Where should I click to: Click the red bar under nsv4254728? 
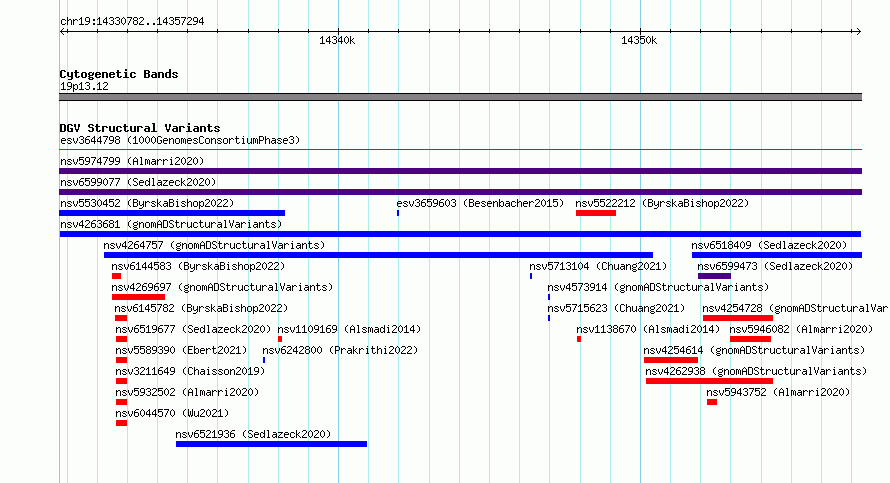pos(738,318)
